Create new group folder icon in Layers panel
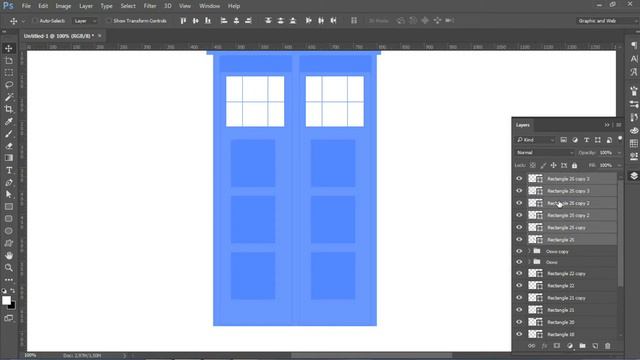 (x=582, y=346)
